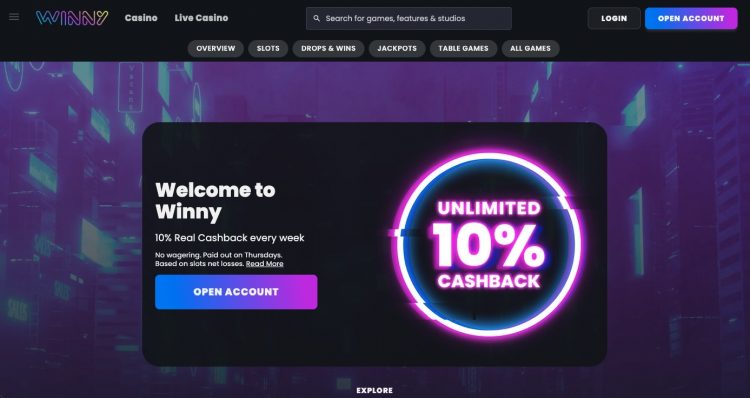The image size is (750, 398).
Task: Select the Drops & Wins pill
Action: coord(329,48)
